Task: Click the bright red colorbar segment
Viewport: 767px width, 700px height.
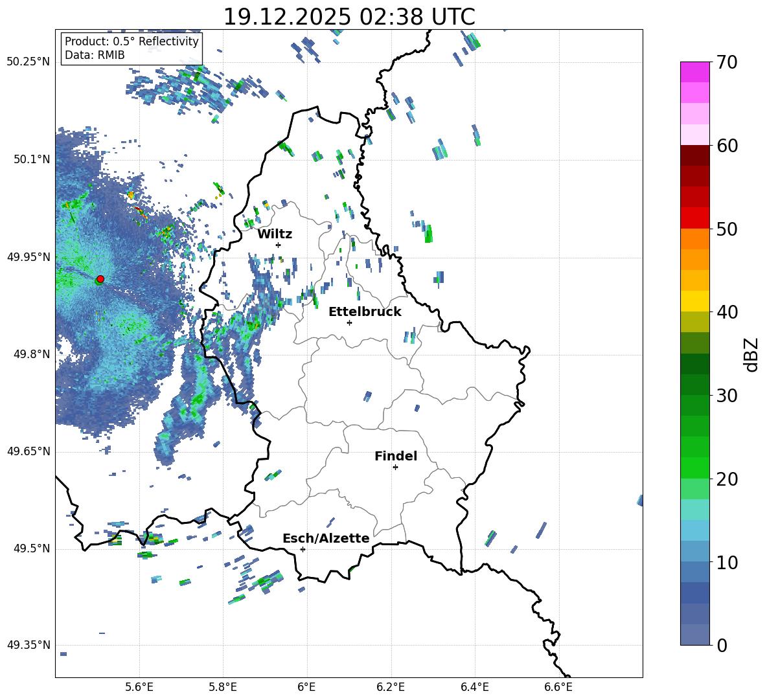Action: coord(694,218)
